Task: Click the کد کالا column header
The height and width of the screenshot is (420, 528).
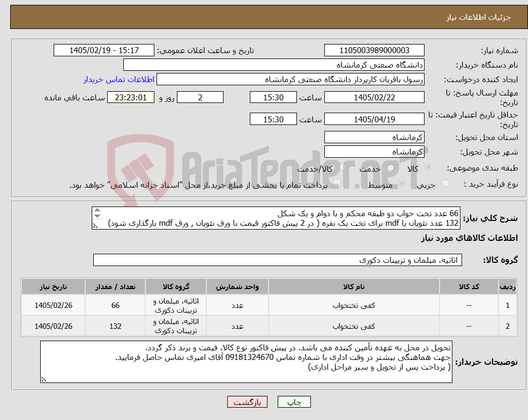Action: (x=468, y=286)
